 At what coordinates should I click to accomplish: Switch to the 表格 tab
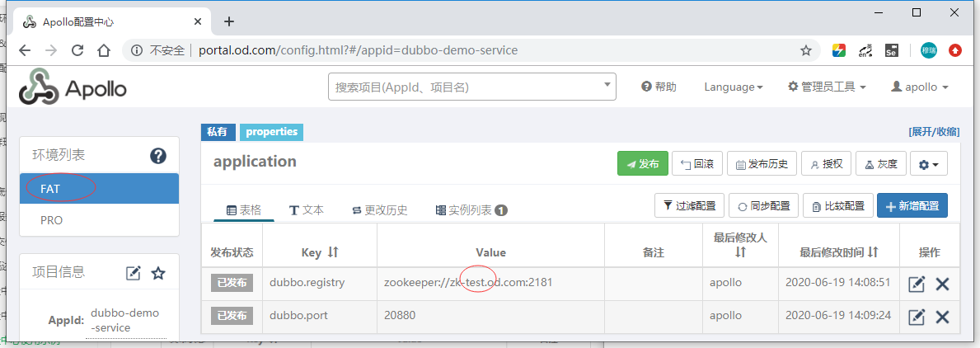click(244, 210)
